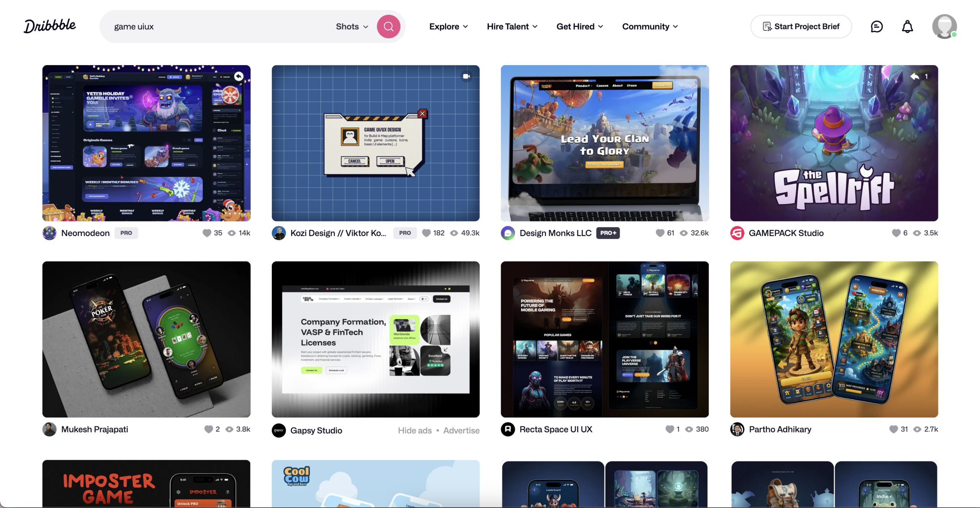
Task: Click the Recta Space UI UX avatar
Action: pyautogui.click(x=508, y=429)
